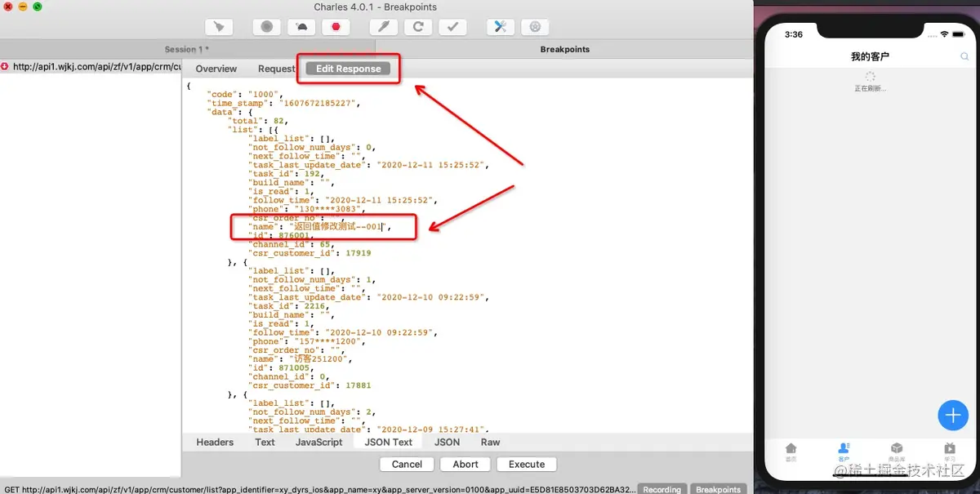Screen dimensions: 980x494
Task: Click the Execute button
Action: click(527, 464)
